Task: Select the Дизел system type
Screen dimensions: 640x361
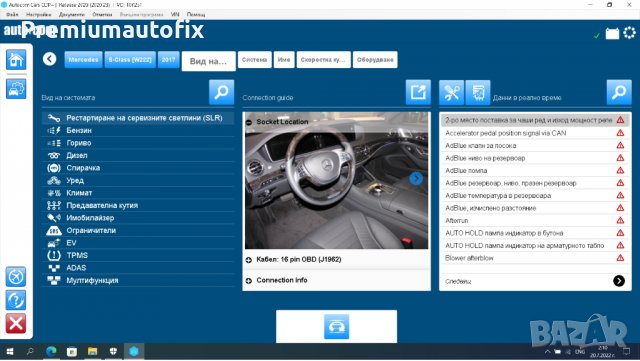Action: [x=138, y=155]
